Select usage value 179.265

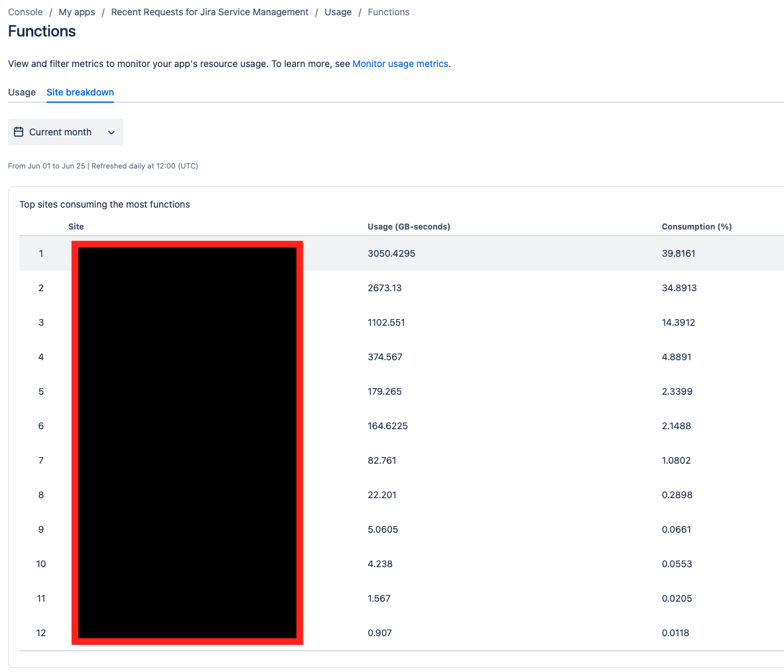pos(385,391)
